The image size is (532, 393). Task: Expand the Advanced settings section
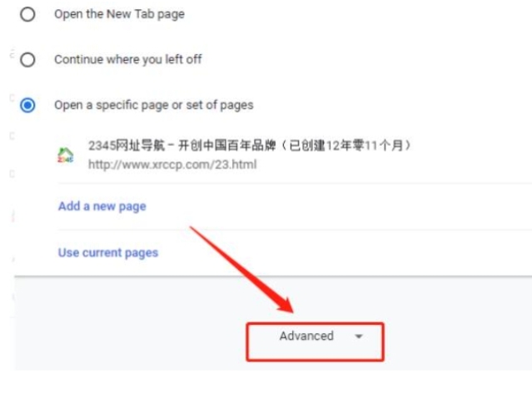(315, 341)
